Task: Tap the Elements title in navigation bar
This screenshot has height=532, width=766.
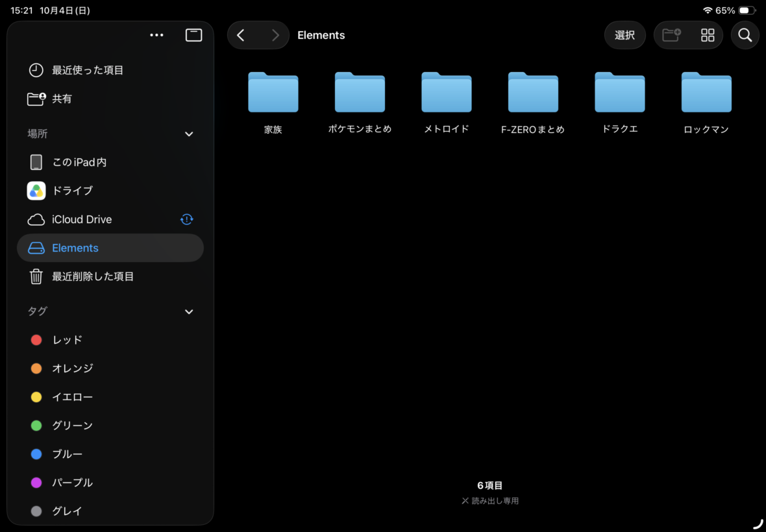Action: (x=321, y=35)
